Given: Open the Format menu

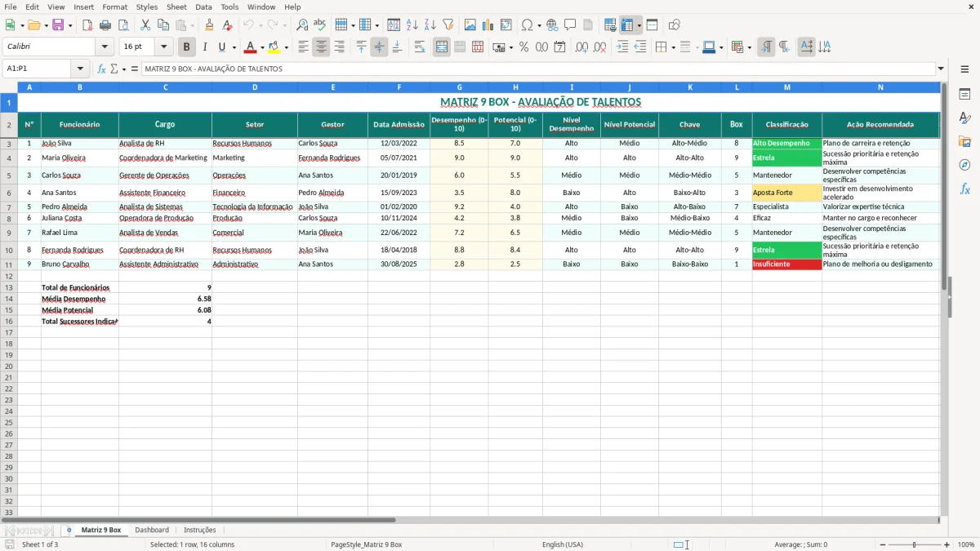Looking at the screenshot, I should click(x=115, y=7).
